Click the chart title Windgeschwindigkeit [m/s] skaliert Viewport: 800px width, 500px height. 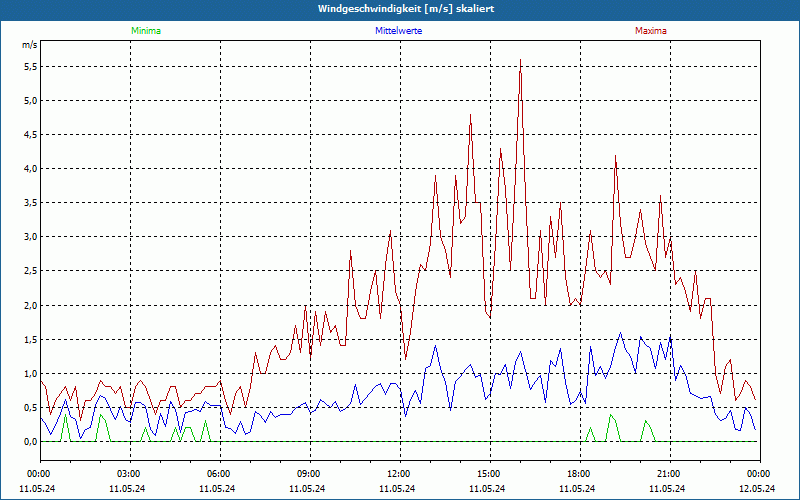tap(406, 9)
